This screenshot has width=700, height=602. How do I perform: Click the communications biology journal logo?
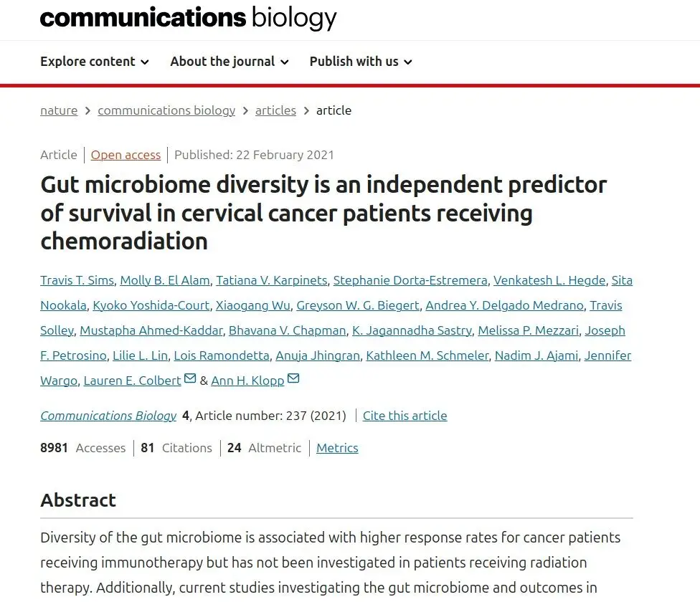[x=189, y=18]
